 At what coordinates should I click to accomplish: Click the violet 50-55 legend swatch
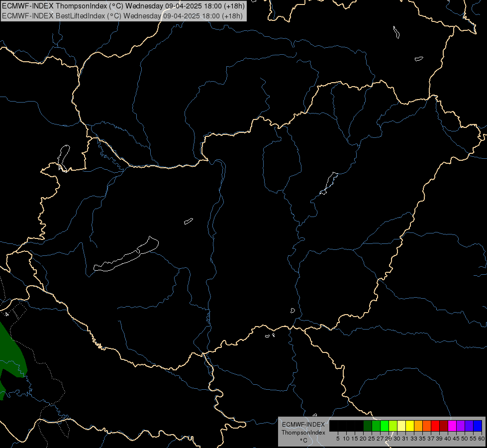(469, 426)
